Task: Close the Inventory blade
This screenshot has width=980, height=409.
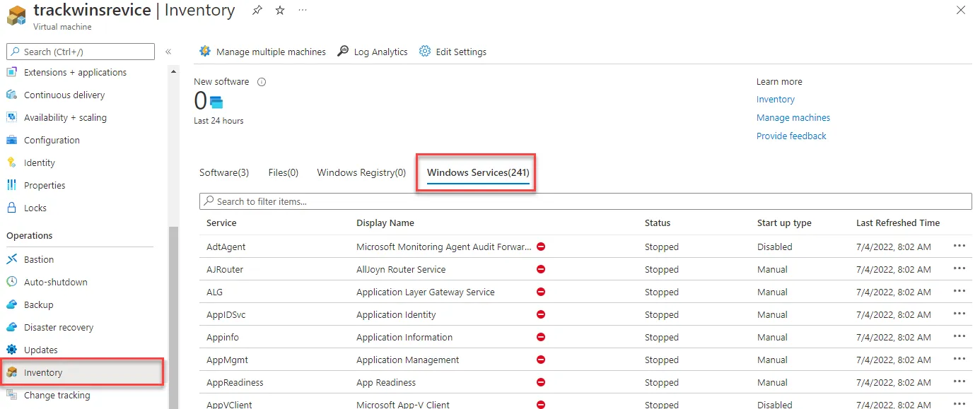Action: coord(960,10)
